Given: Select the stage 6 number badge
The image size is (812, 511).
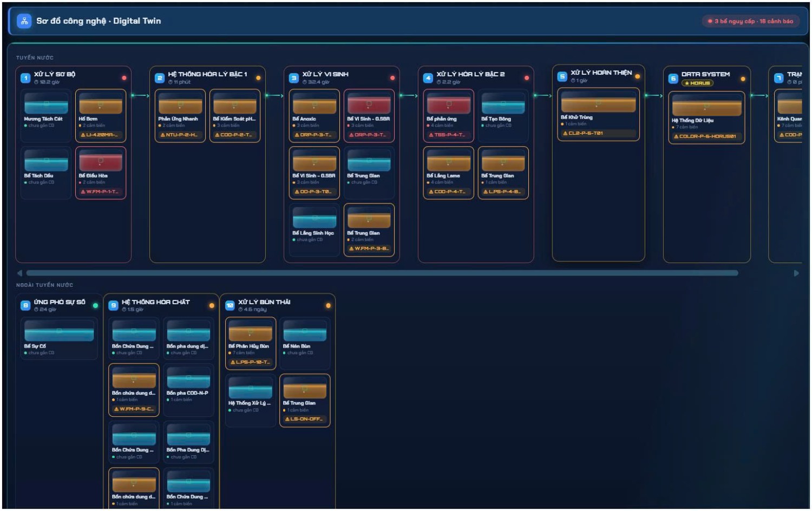Looking at the screenshot, I should point(673,78).
